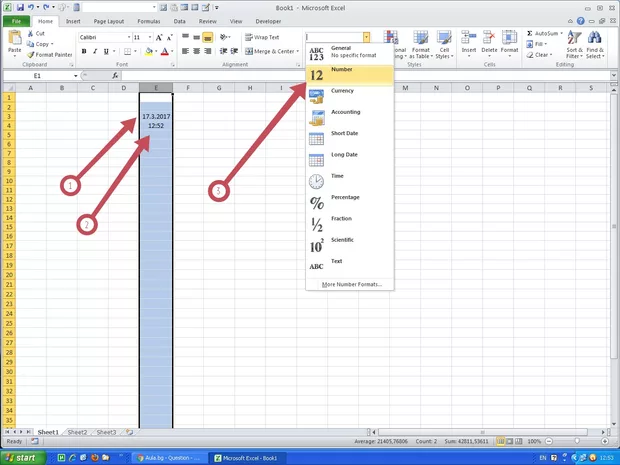The height and width of the screenshot is (465, 620).
Task: Switch to the Formulas tab
Action: 149,21
